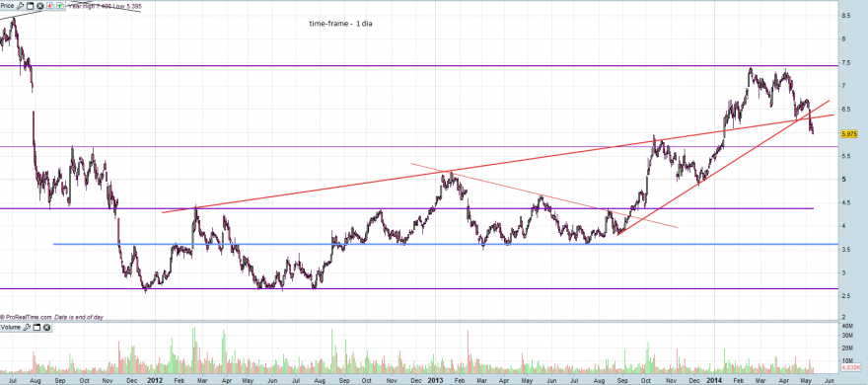The image size is (868, 385).
Task: Click the 2012 year marker on time axis
Action: click(156, 381)
